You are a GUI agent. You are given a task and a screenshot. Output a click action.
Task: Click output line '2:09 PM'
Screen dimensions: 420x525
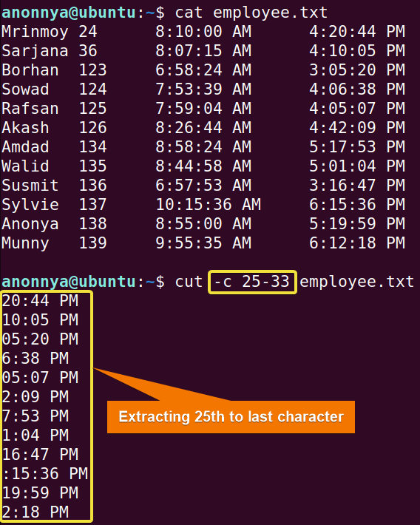coord(35,397)
